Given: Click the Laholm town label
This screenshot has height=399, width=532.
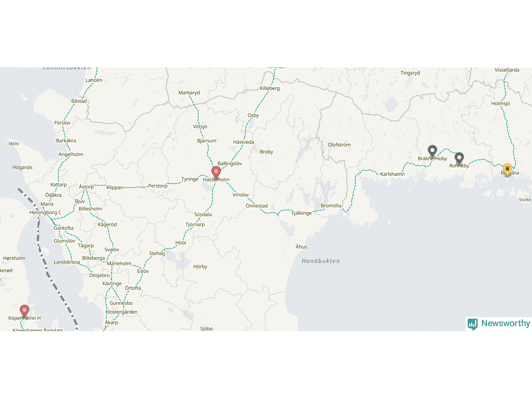Looking at the screenshot, I should (x=94, y=80).
